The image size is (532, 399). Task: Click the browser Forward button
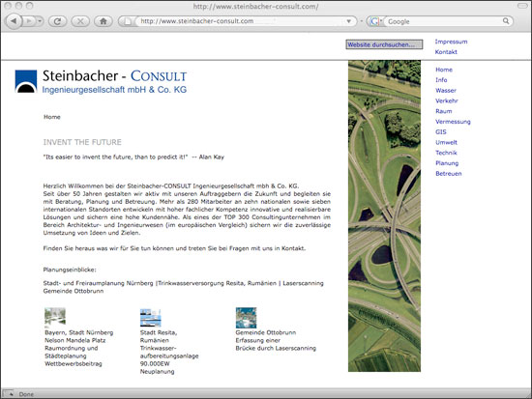pos(29,21)
